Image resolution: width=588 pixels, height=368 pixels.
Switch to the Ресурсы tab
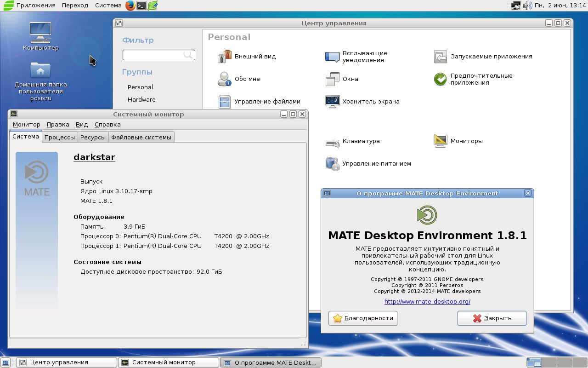point(93,137)
